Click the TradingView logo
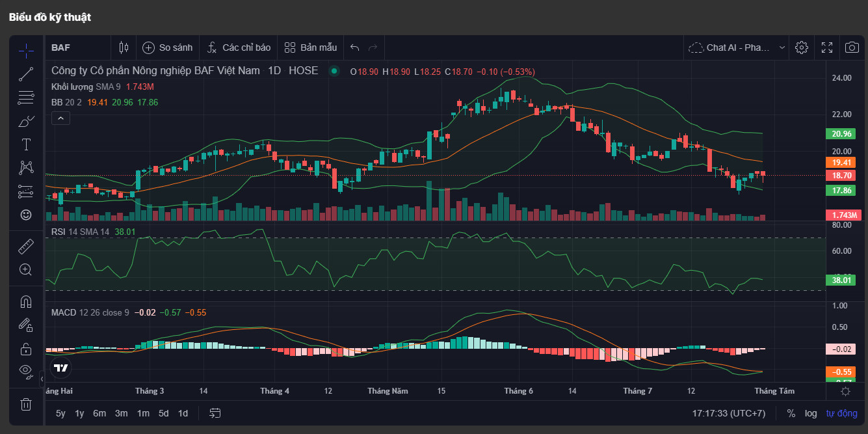The width and height of the screenshot is (868, 434). [x=61, y=368]
